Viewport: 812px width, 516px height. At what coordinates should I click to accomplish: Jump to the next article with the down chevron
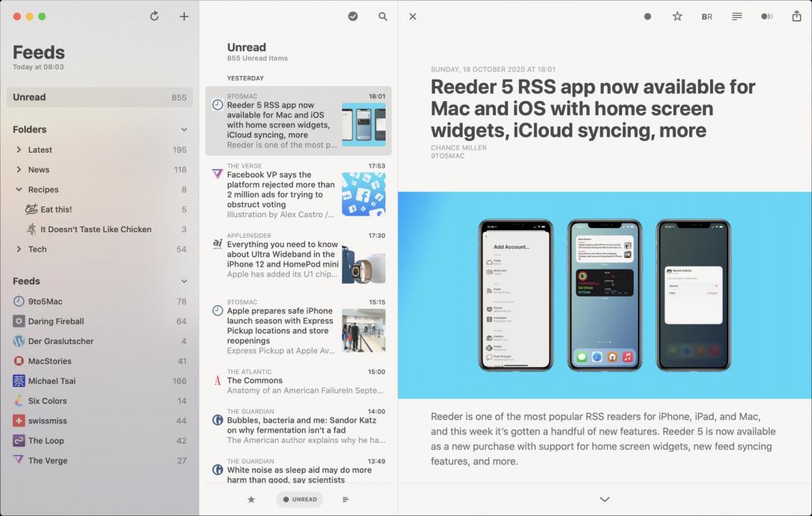tap(604, 500)
